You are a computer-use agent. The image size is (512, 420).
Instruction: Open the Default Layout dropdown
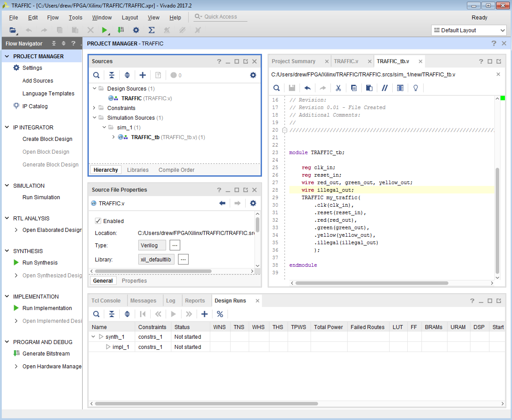coord(469,30)
